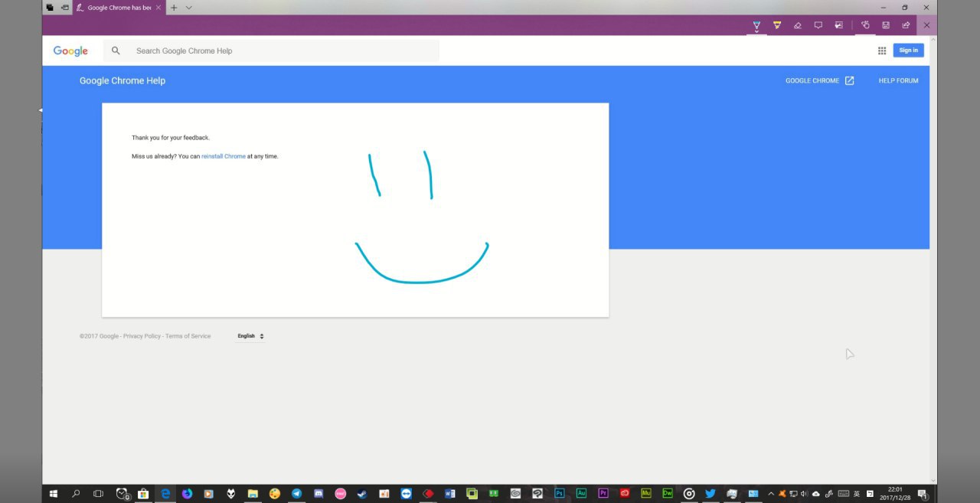Exit Web Notes mode
Viewport: 980px width, 503px height.
click(x=926, y=25)
